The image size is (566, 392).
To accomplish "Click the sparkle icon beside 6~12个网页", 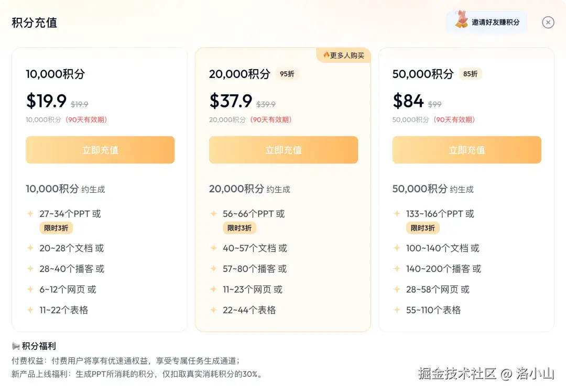I will point(30,289).
